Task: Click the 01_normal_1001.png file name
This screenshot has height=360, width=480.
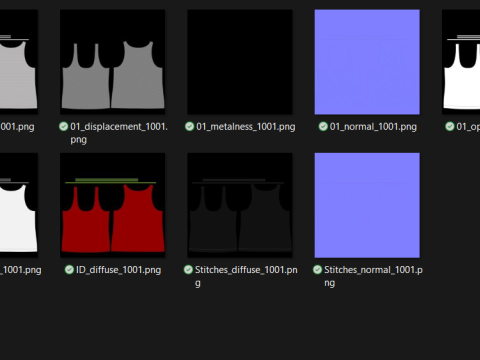Action: tap(373, 127)
